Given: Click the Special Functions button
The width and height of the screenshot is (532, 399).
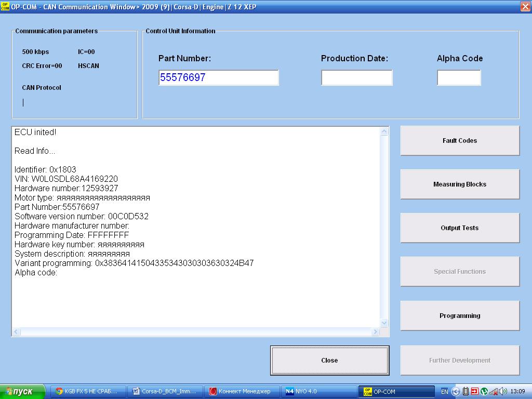Looking at the screenshot, I should coord(460,271).
